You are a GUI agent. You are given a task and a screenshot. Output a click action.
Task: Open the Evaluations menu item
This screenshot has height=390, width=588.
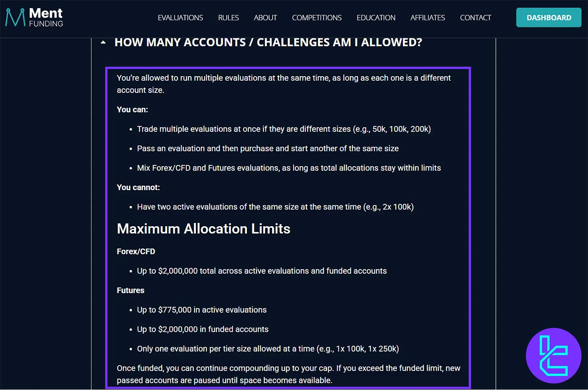(180, 18)
